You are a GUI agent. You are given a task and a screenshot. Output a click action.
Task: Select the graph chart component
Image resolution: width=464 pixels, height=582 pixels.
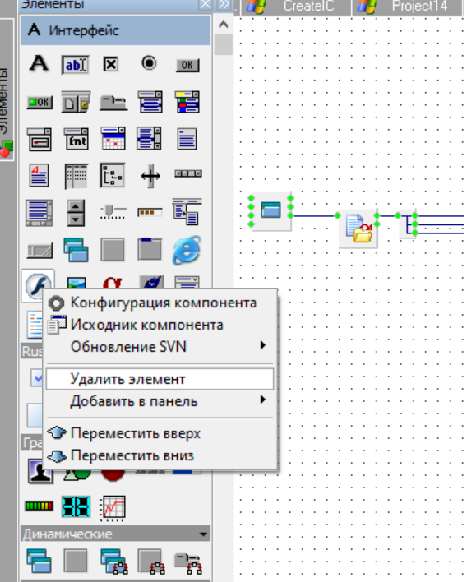pyautogui.click(x=113, y=508)
